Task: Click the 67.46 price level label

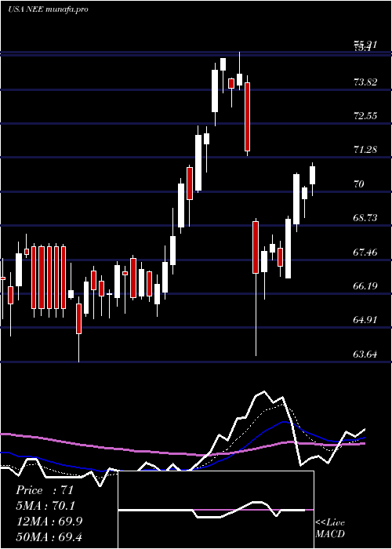Action: [x=365, y=252]
